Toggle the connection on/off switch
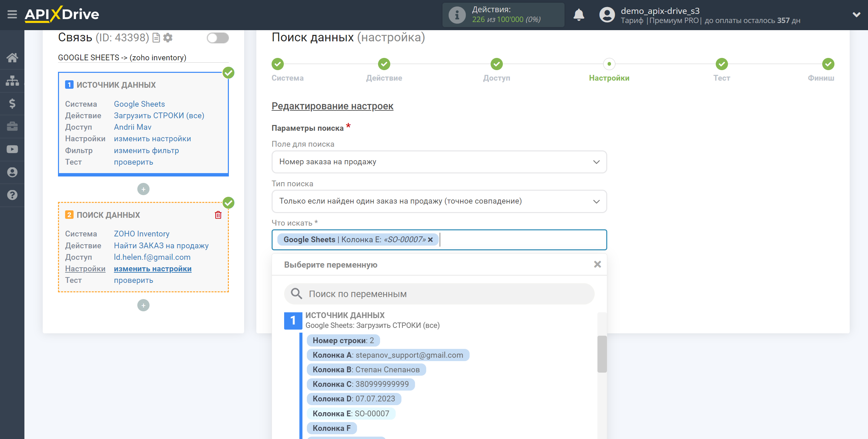868x439 pixels. click(x=218, y=38)
